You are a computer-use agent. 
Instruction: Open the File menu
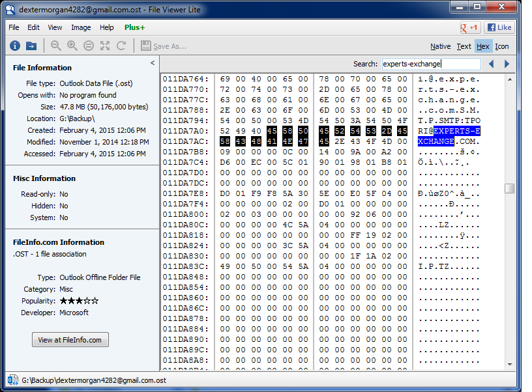(x=14, y=27)
